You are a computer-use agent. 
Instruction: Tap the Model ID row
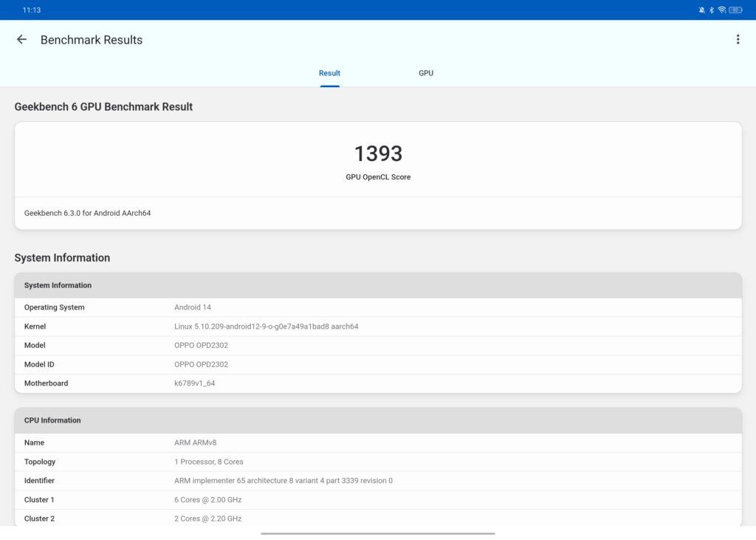coord(378,364)
